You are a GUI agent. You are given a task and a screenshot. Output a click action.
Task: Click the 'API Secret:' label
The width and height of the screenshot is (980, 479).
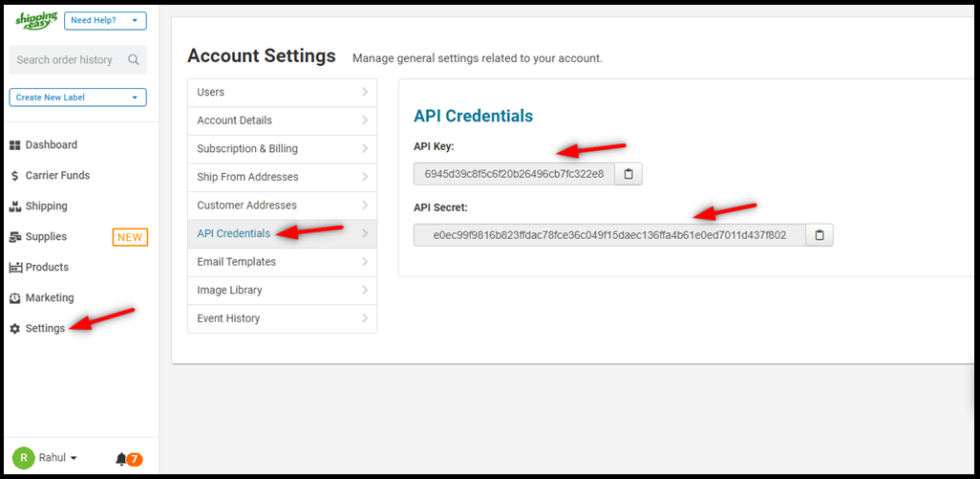pos(440,207)
